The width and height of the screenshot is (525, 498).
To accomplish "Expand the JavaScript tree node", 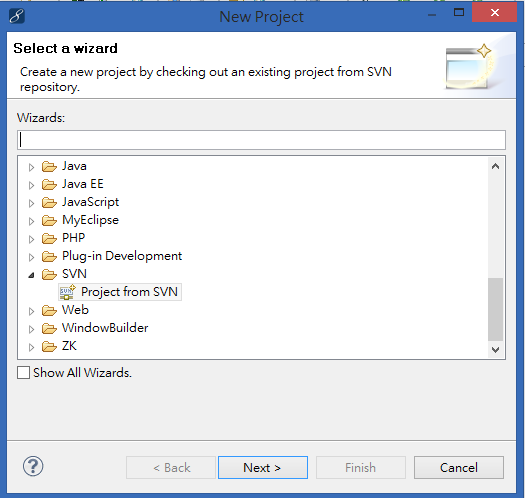I will 31,203.
